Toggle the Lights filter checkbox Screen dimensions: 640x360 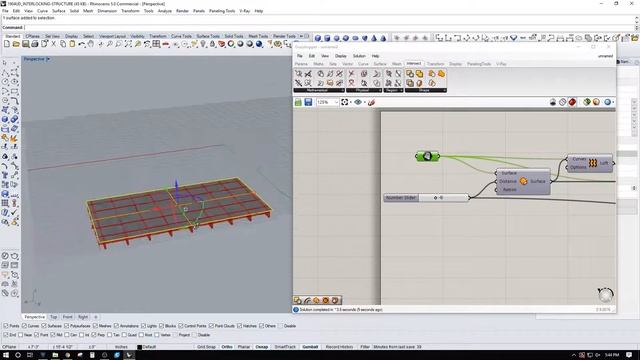(x=143, y=326)
